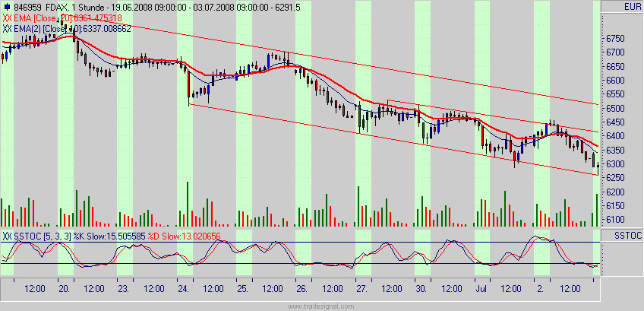Click price axis label 6500
644x311 pixels.
(615, 108)
